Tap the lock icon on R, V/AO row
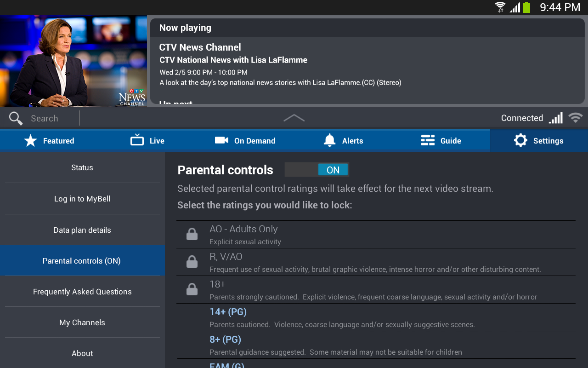The height and width of the screenshot is (368, 588). [x=192, y=262]
